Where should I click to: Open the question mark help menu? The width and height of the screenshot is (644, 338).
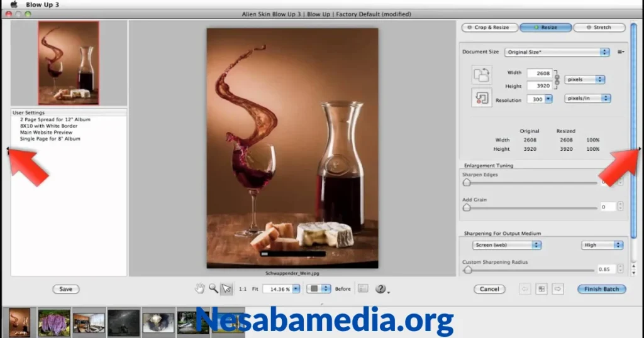pyautogui.click(x=382, y=289)
